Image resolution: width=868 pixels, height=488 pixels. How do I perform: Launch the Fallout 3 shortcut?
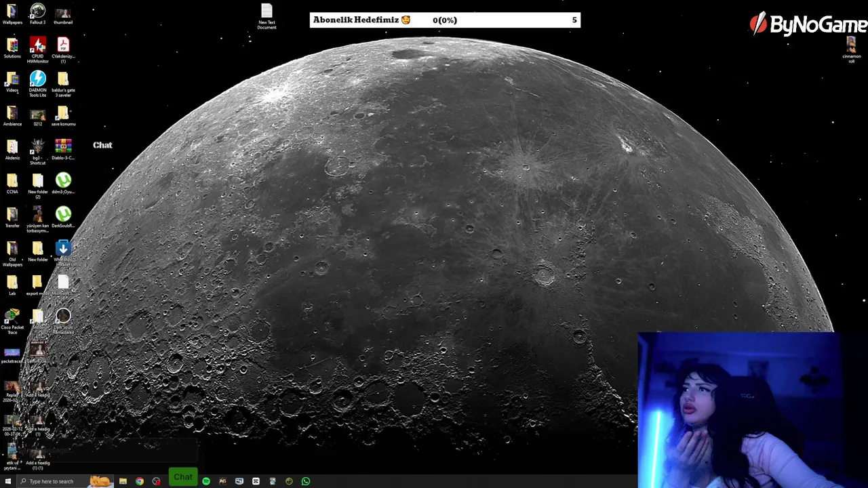(38, 14)
